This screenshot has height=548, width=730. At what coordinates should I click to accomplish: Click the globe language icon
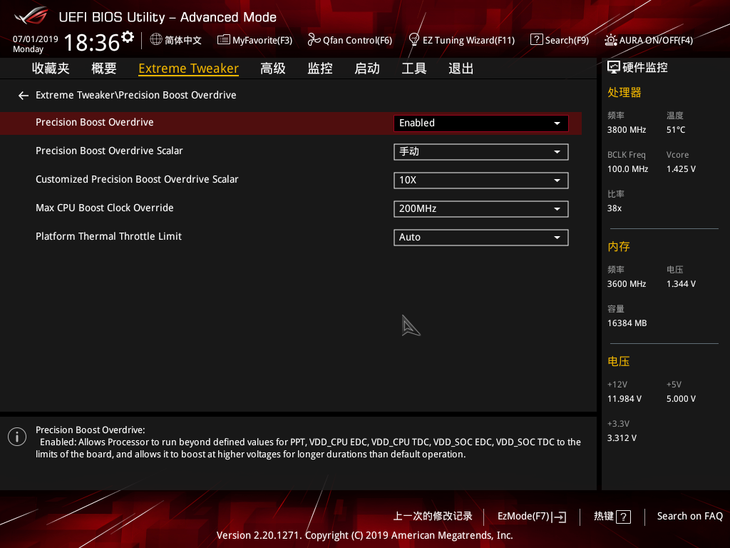(156, 40)
